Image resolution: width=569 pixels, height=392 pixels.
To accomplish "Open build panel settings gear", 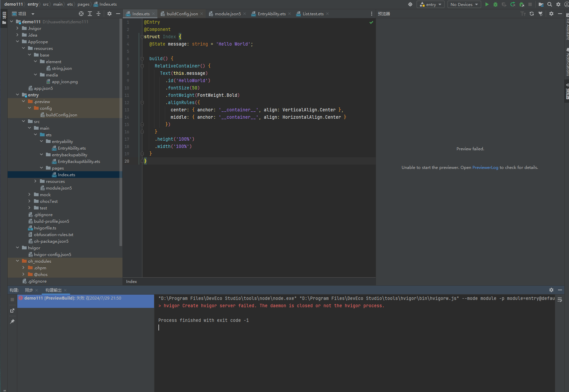I will pos(551,290).
